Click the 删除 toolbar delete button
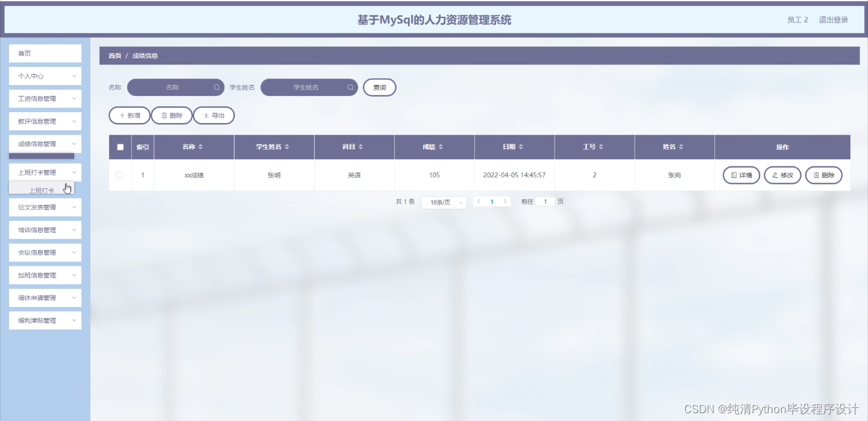 coord(172,115)
